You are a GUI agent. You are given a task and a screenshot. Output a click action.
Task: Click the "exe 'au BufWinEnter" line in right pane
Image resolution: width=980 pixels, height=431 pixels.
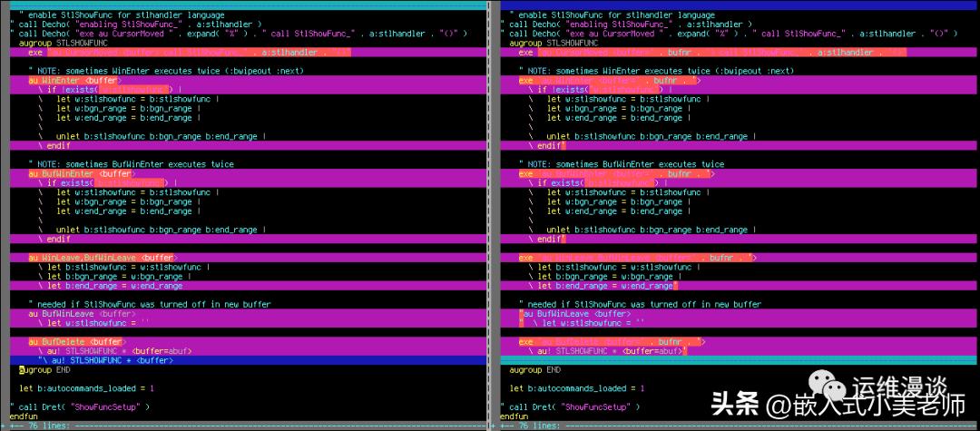coord(739,174)
